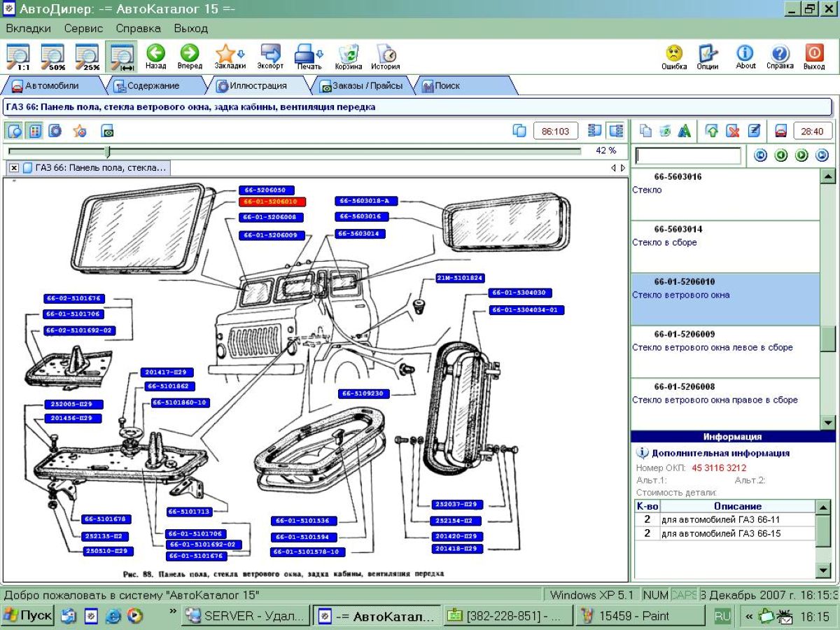
Task: Click the red X delete parts icon
Action: click(733, 130)
